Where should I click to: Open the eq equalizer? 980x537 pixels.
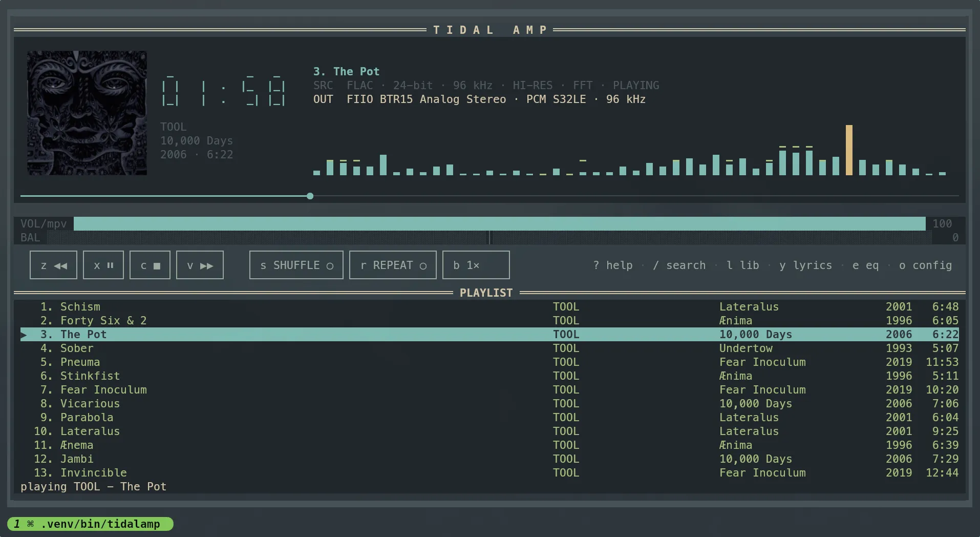866,265
